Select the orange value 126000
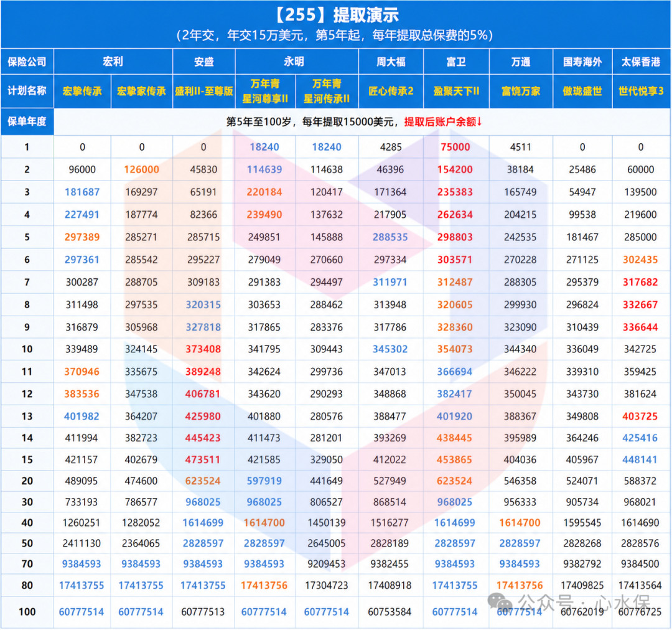This screenshot has height=630, width=672. pyautogui.click(x=141, y=169)
